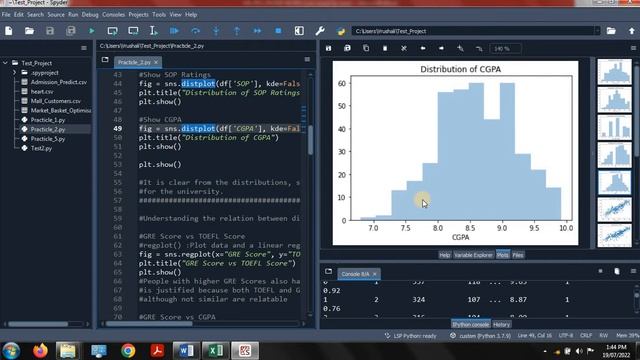Zoom out of the plot
Image resolution: width=640 pixels, height=360 pixels.
pos(479,48)
